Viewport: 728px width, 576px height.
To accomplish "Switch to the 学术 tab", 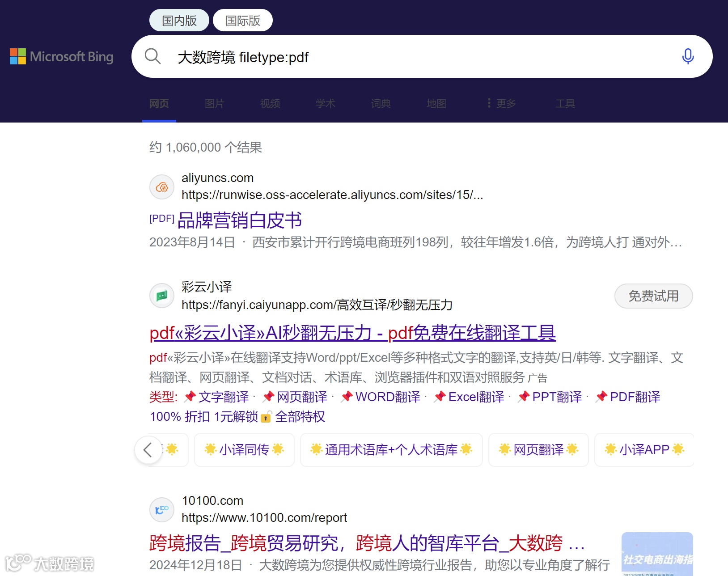I will point(325,103).
